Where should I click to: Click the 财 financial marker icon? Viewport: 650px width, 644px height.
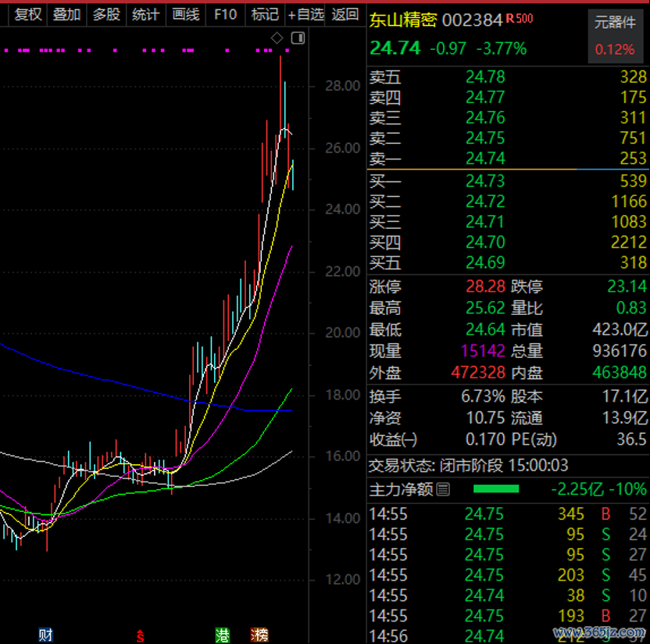click(x=45, y=635)
